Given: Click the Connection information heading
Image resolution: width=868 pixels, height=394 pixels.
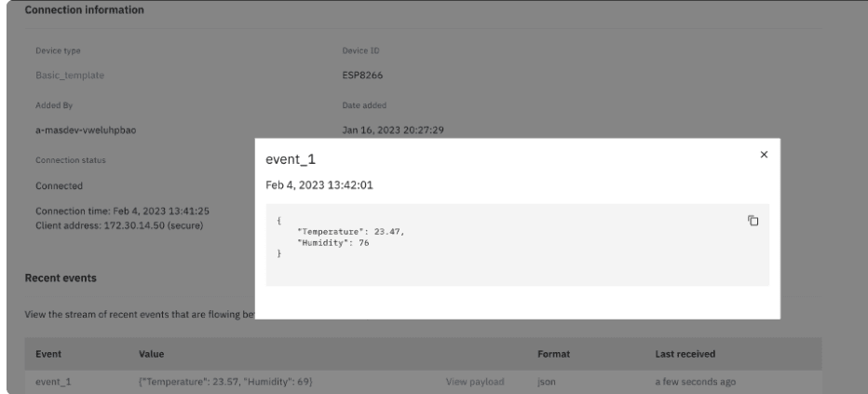Looking at the screenshot, I should [x=84, y=10].
